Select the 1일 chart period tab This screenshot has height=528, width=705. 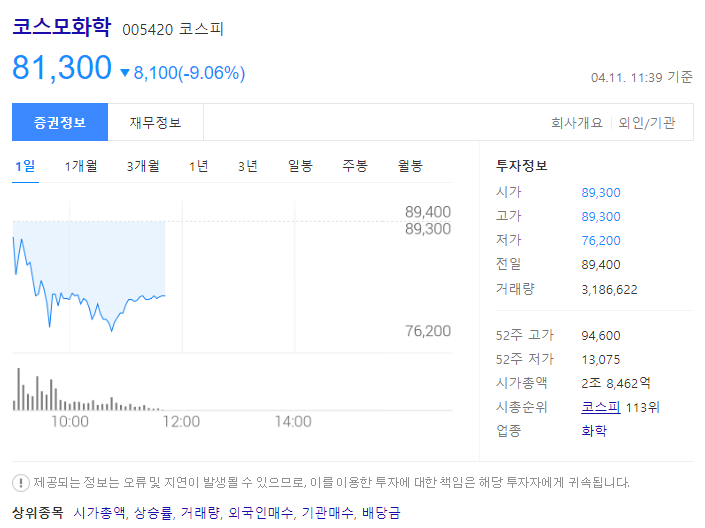pyautogui.click(x=25, y=166)
